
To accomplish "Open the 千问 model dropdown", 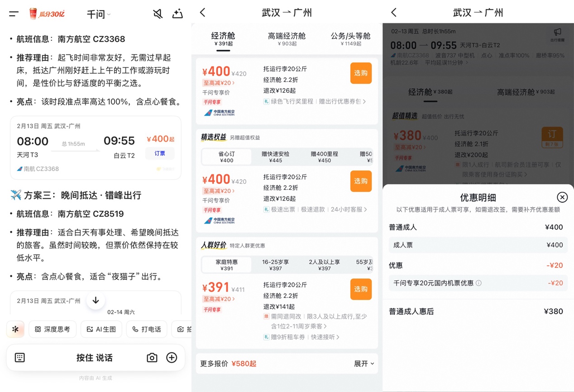I will 99,14.
